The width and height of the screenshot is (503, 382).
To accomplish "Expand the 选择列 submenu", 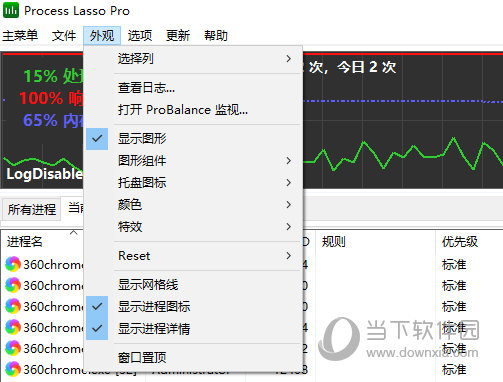I will point(193,59).
